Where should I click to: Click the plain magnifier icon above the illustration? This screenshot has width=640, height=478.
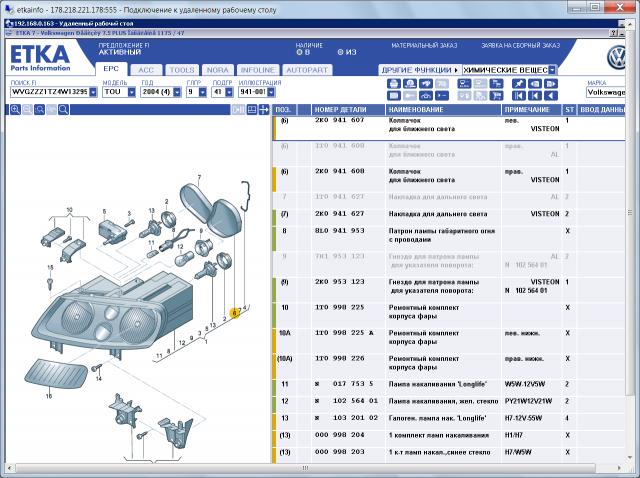63,109
